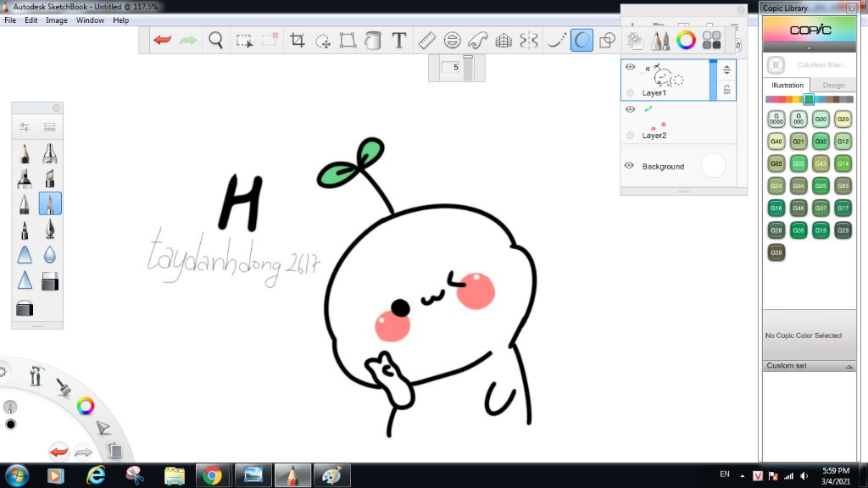Toggle the Symmetry tool
Image resolution: width=868 pixels, height=488 pixels.
point(529,41)
